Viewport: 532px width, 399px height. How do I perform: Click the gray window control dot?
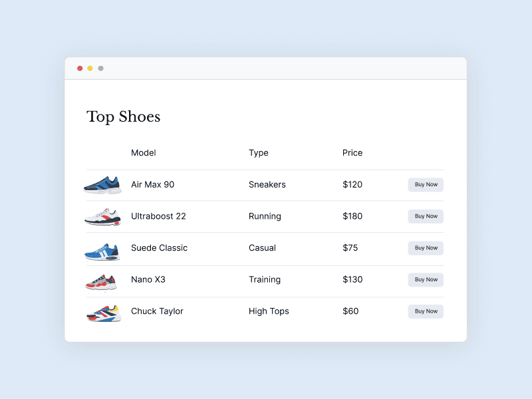click(101, 68)
